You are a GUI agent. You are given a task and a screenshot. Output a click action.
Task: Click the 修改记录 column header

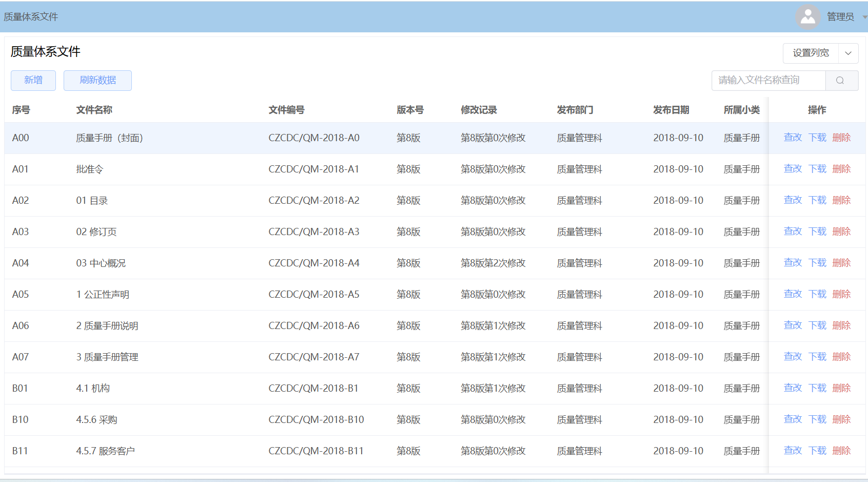(479, 110)
